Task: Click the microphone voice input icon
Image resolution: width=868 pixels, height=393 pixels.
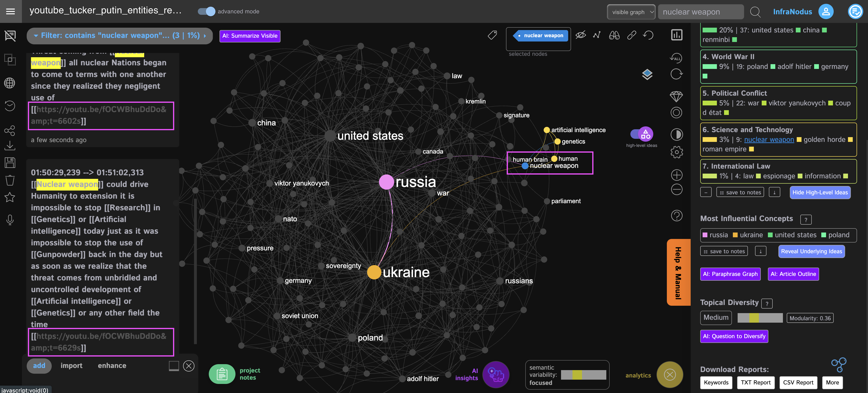Action: tap(10, 220)
